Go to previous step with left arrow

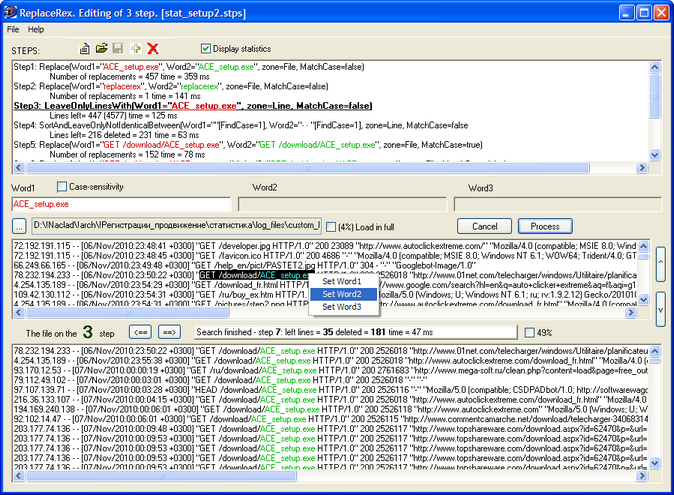(140, 332)
